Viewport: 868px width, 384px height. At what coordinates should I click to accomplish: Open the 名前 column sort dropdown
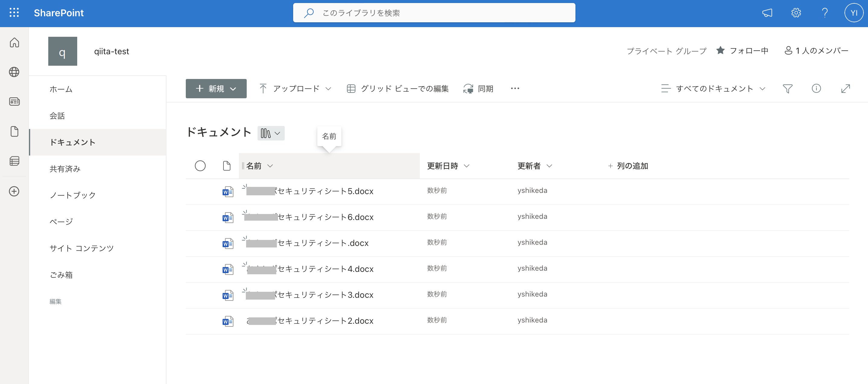(270, 166)
